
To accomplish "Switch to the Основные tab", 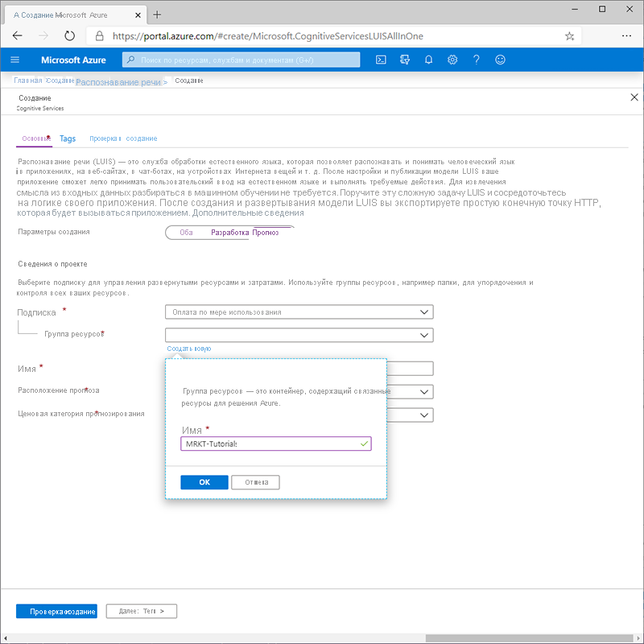I will pos(35,138).
